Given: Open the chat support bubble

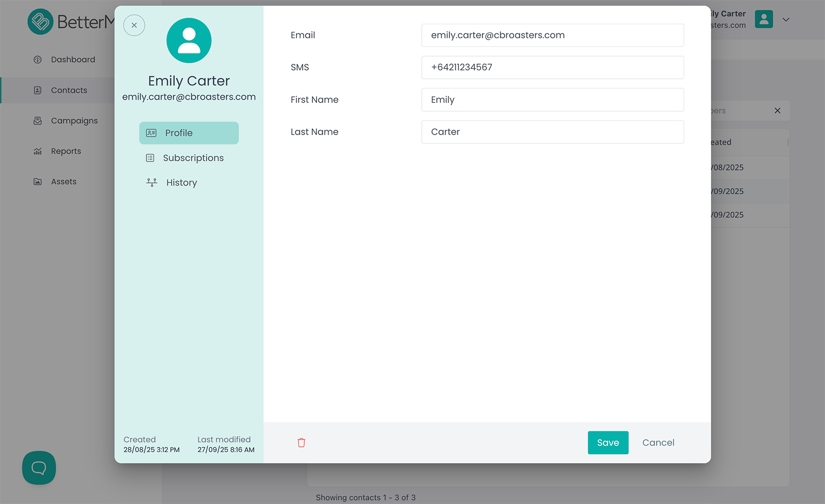Looking at the screenshot, I should [39, 468].
